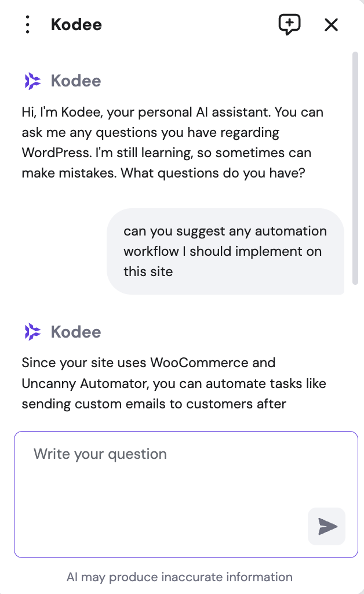Open the options menu beside the Kodee title
Viewport: 364px width, 594px height.
(x=27, y=24)
